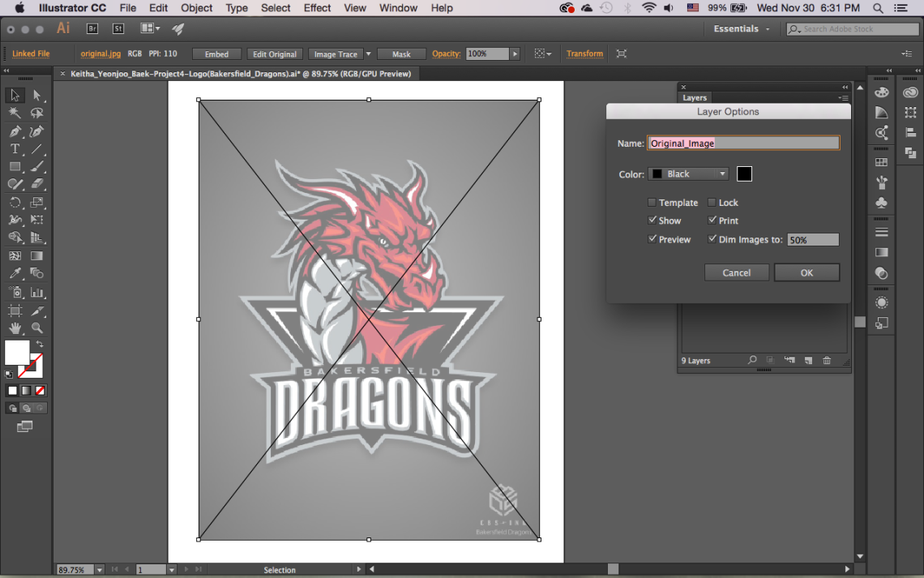Click Cancel in Layer Options
The height and width of the screenshot is (578, 924).
[x=737, y=272]
